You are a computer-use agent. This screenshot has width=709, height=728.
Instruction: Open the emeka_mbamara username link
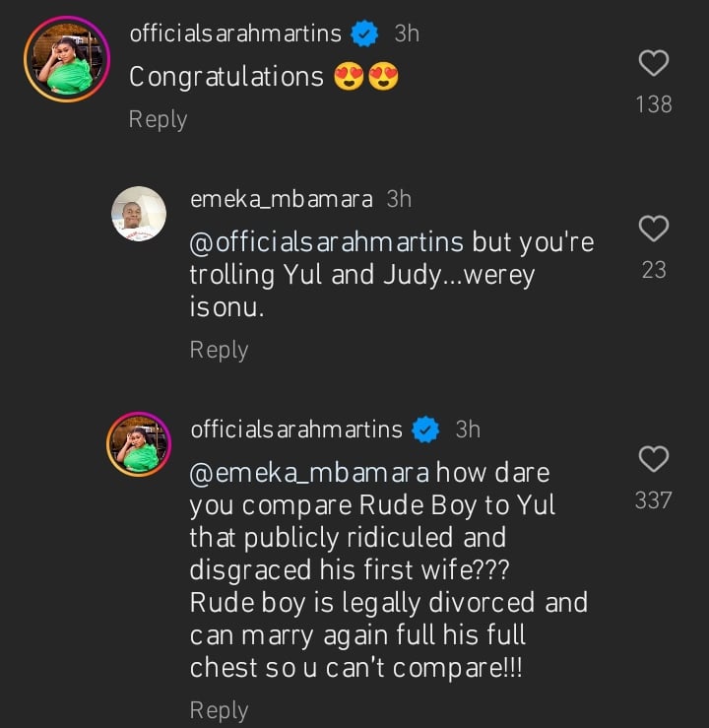(x=281, y=199)
